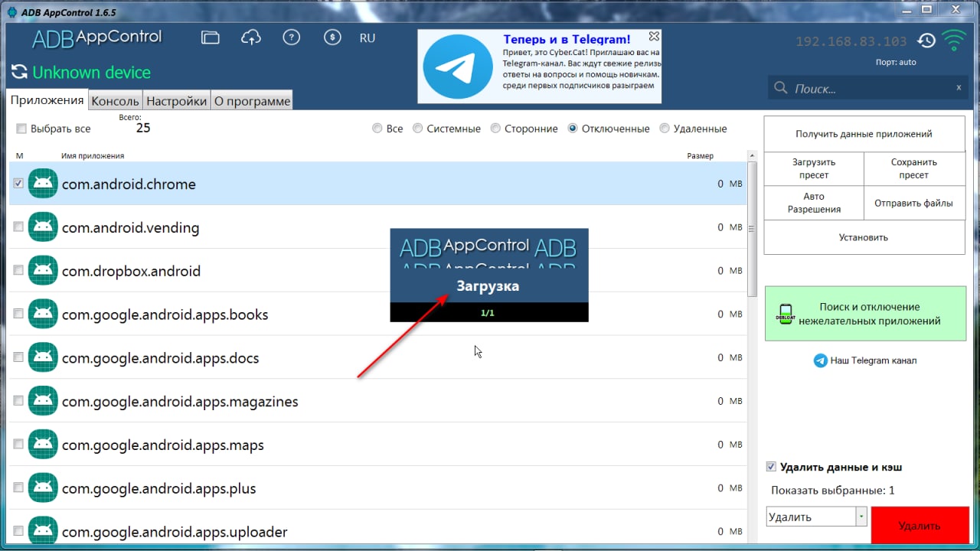This screenshot has height=551, width=980.
Task: Select the com.android.vending row name
Action: [x=130, y=227]
